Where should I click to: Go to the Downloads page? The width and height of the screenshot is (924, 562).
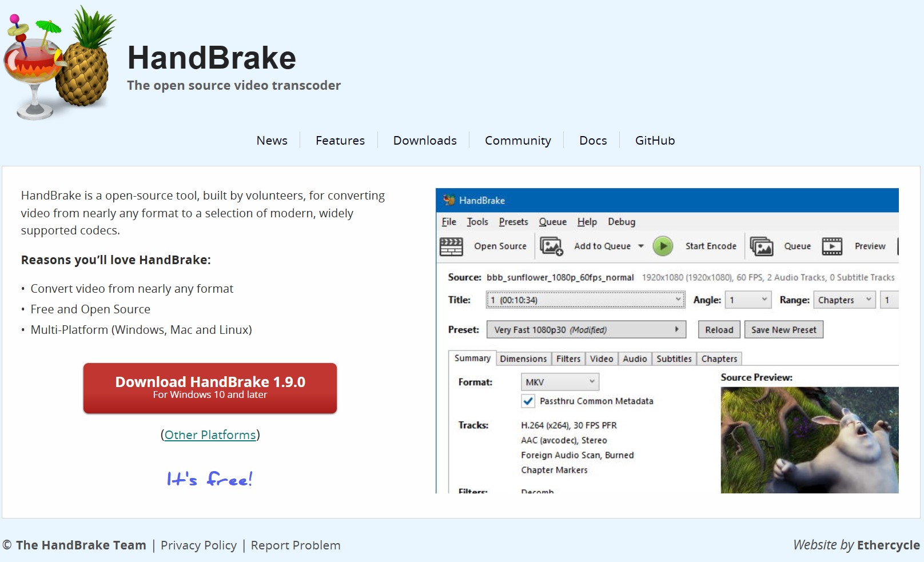click(425, 141)
